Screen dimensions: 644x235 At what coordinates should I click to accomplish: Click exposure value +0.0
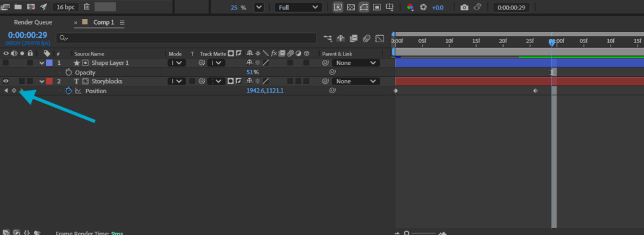[438, 8]
